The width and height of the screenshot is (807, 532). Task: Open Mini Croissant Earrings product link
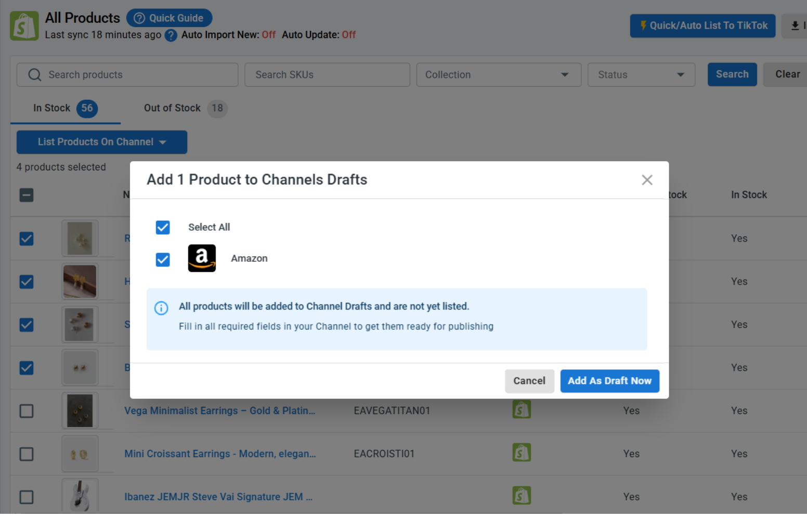point(220,454)
